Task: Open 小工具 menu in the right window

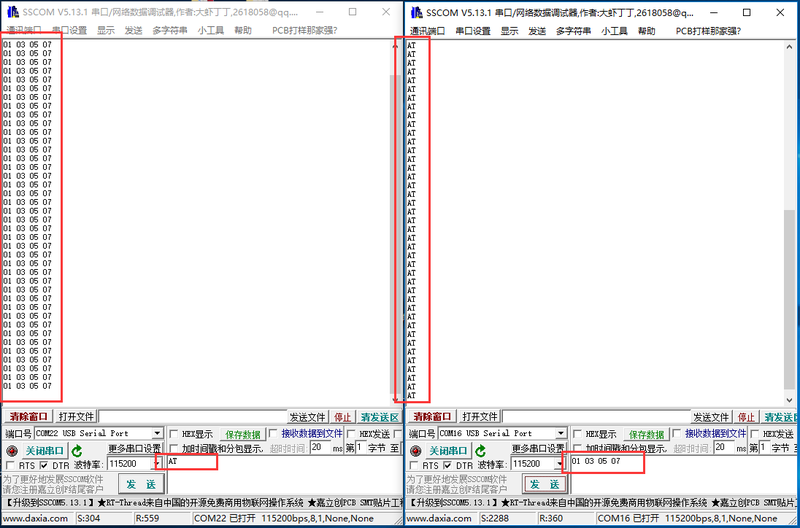Action: (614, 31)
